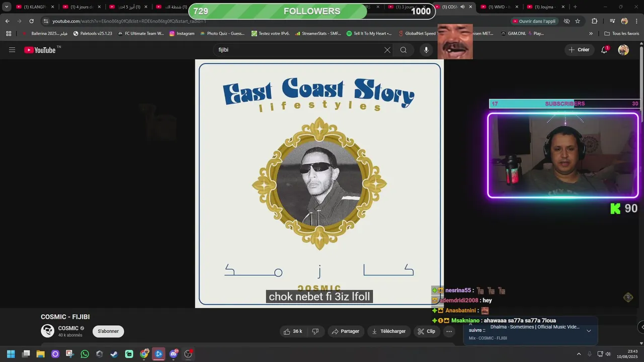The height and width of the screenshot is (362, 644).
Task: Start voice search with the microphone
Action: point(426,50)
